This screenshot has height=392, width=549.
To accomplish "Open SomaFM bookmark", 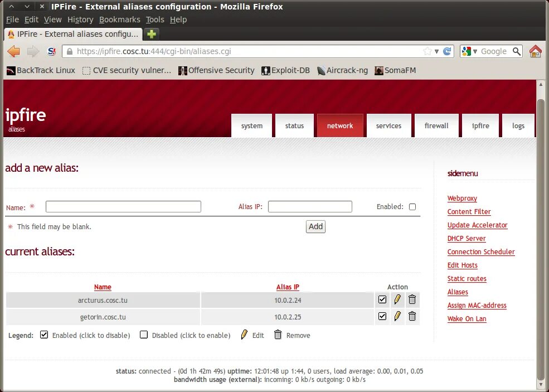I will 395,70.
